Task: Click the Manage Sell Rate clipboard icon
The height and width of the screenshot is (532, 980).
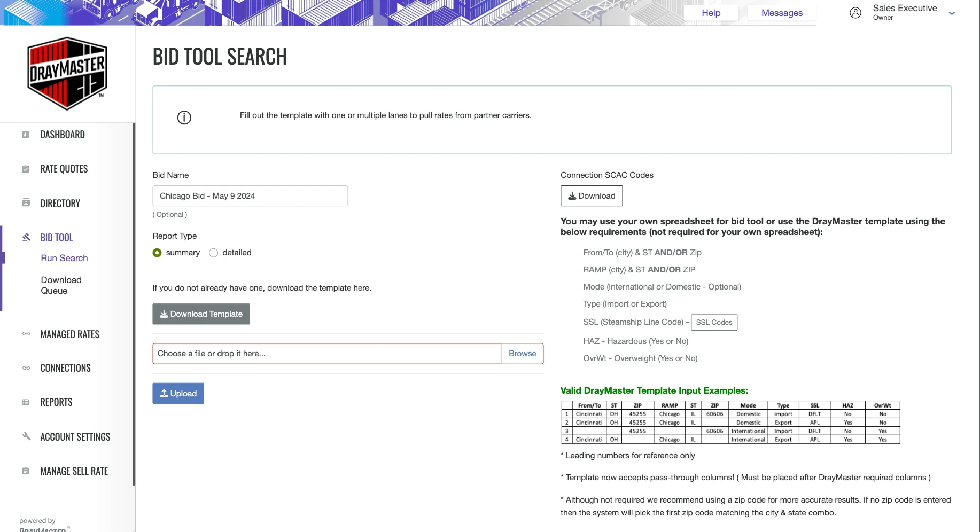Action: click(x=26, y=471)
